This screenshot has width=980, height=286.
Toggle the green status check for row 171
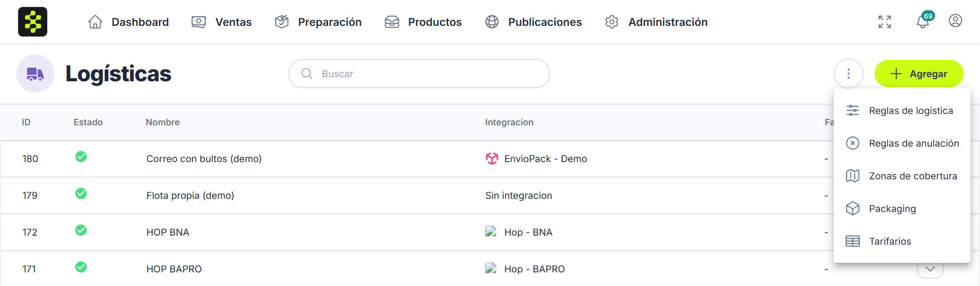coord(81,267)
